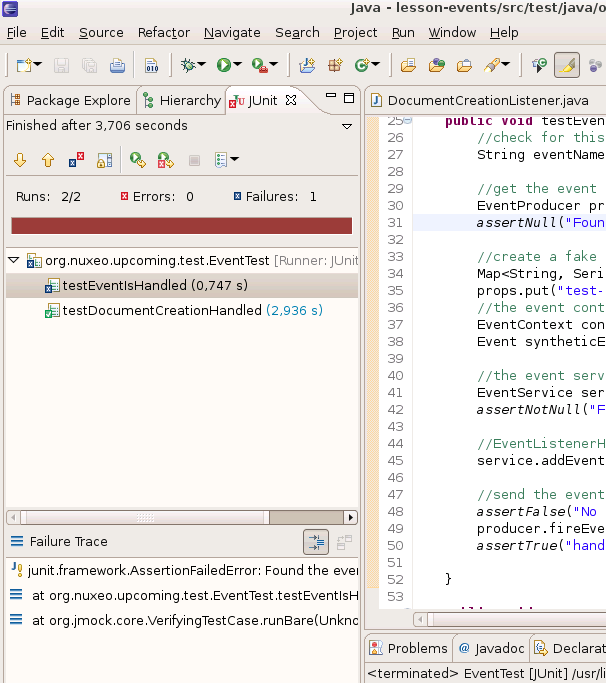Click the green Run button
Image resolution: width=606 pixels, height=683 pixels.
(224, 66)
